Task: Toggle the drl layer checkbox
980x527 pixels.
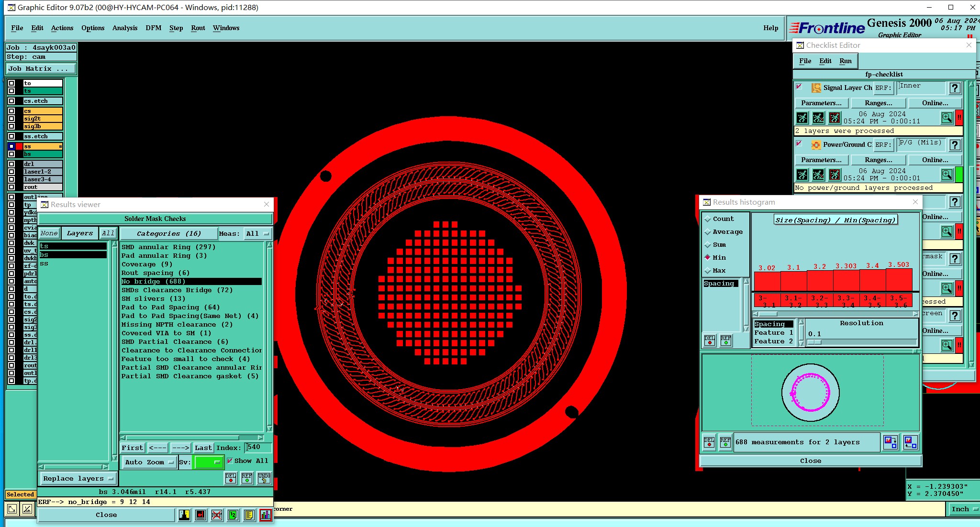Action: 11,164
